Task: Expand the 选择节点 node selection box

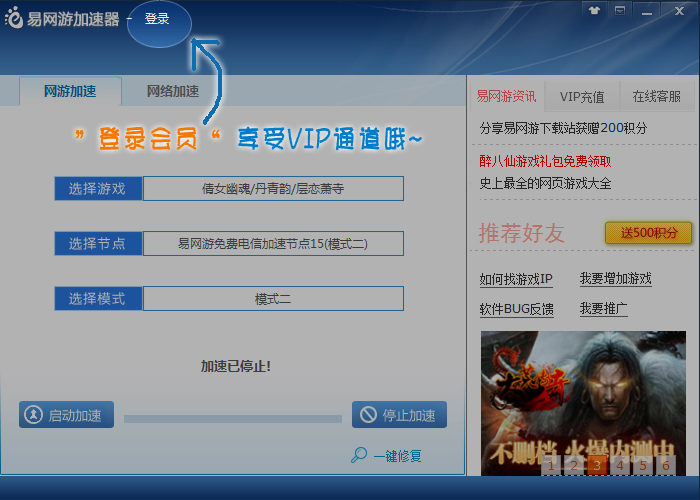Action: point(273,243)
